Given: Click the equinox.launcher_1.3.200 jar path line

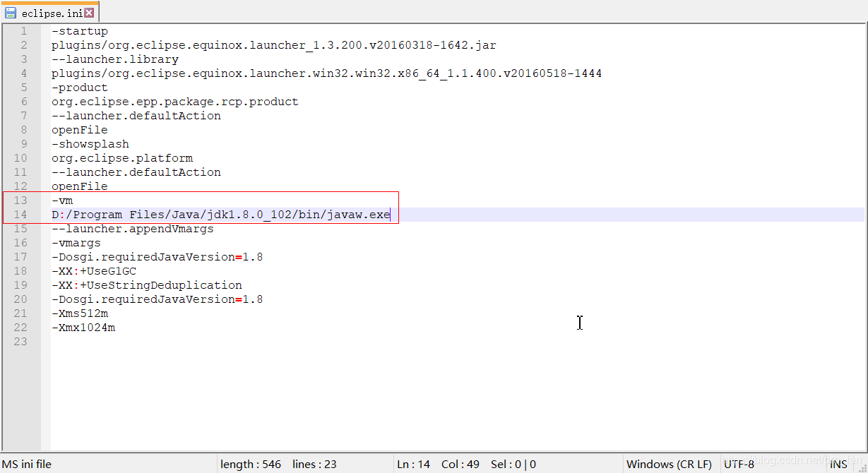Looking at the screenshot, I should tap(274, 45).
